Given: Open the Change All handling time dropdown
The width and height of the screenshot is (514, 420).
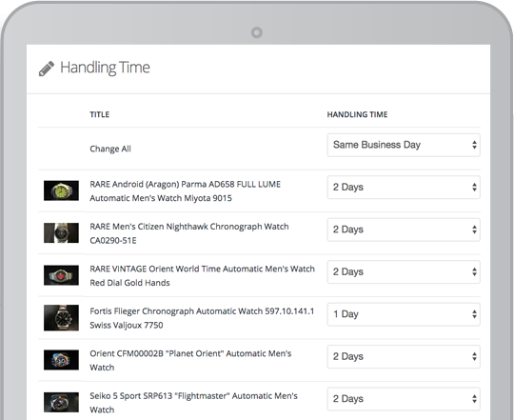Looking at the screenshot, I should click(x=404, y=145).
